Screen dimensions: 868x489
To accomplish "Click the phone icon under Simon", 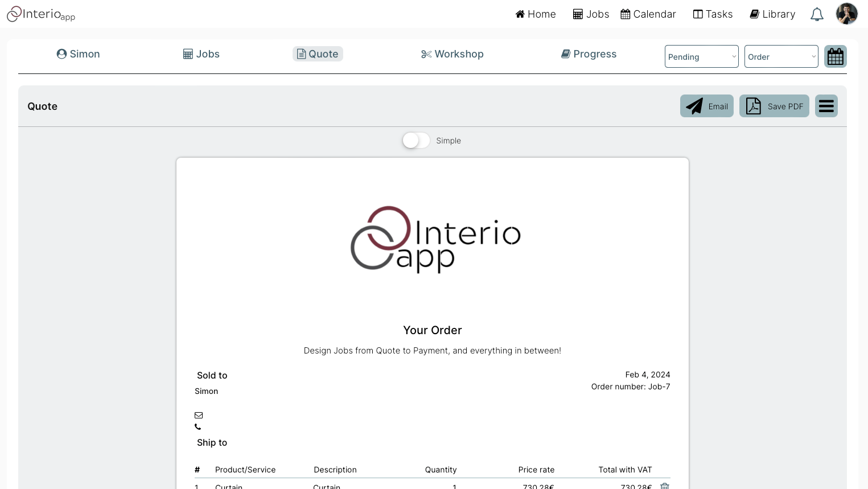I will 198,427.
